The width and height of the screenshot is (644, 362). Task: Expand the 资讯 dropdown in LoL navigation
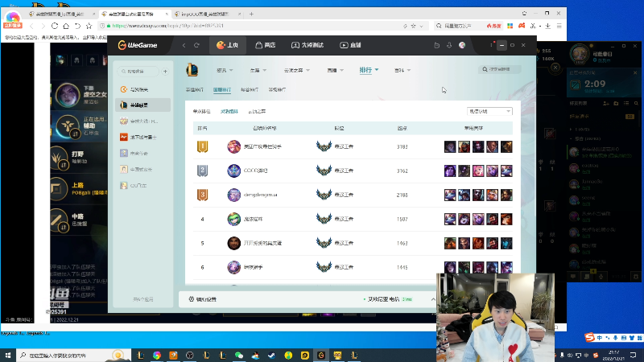point(225,70)
